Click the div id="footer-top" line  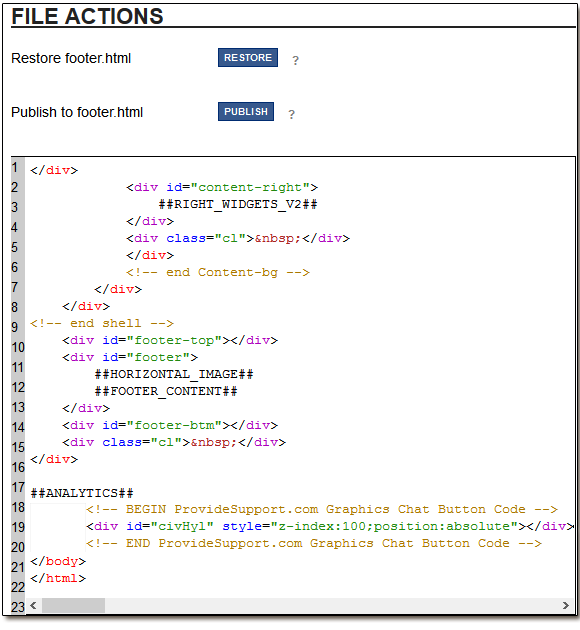(x=170, y=340)
